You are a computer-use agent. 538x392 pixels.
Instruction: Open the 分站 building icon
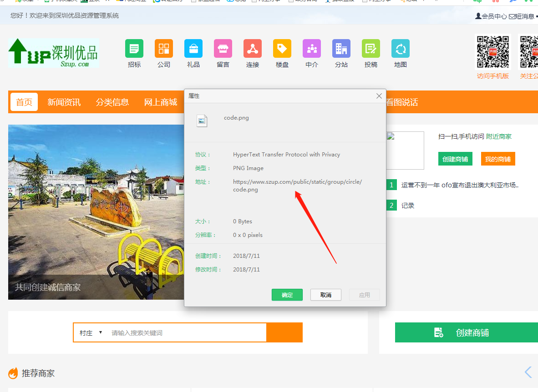click(x=341, y=49)
